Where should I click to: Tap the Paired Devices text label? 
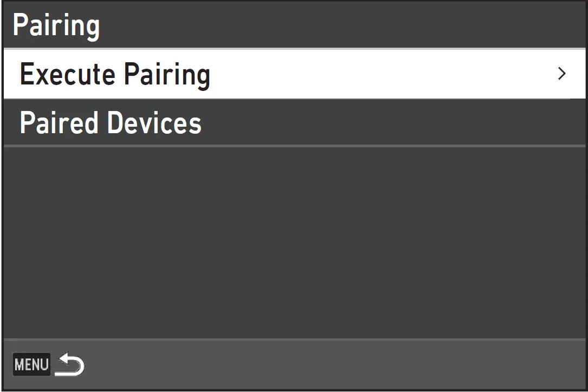click(111, 123)
